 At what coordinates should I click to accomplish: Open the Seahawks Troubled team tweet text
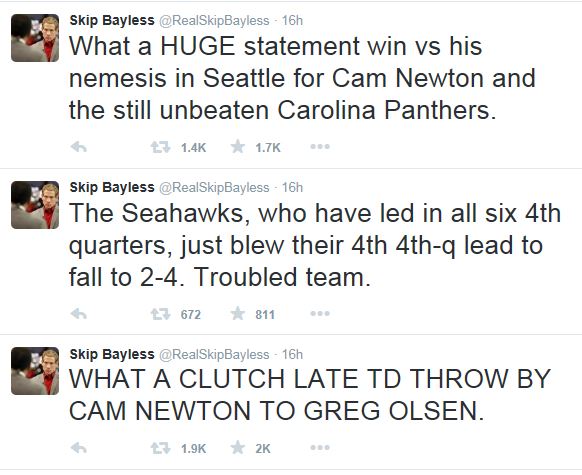click(315, 245)
